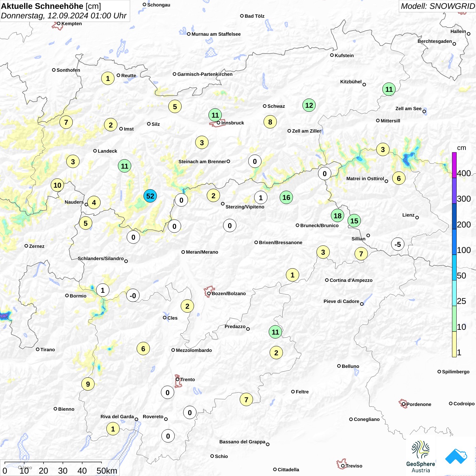The image size is (476, 476).
Task: Select the yellow 2 marker beside Imst
Action: (x=111, y=125)
